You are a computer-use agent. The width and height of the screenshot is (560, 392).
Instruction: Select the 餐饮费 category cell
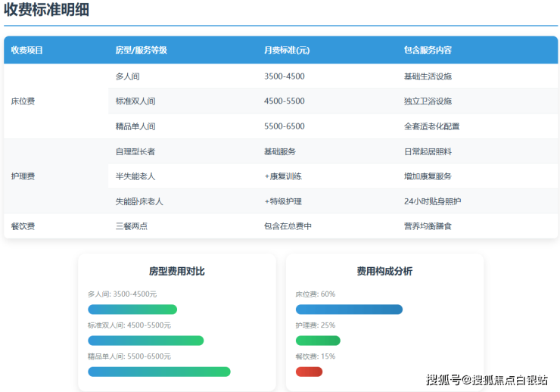coord(23,226)
